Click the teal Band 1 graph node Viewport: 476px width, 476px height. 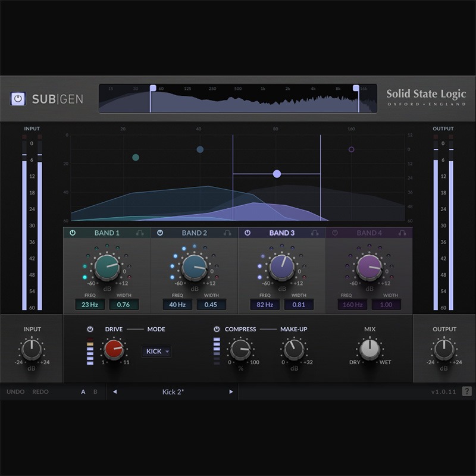click(136, 157)
